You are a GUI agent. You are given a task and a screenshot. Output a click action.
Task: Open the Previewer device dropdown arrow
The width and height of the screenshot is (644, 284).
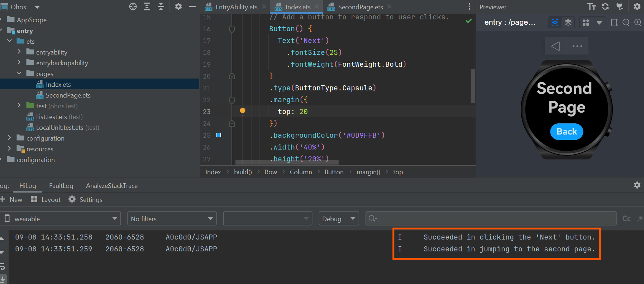pyautogui.click(x=599, y=23)
